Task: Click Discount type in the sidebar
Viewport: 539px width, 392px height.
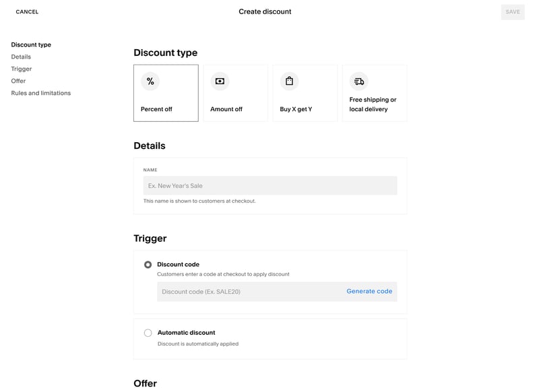Action: click(31, 44)
